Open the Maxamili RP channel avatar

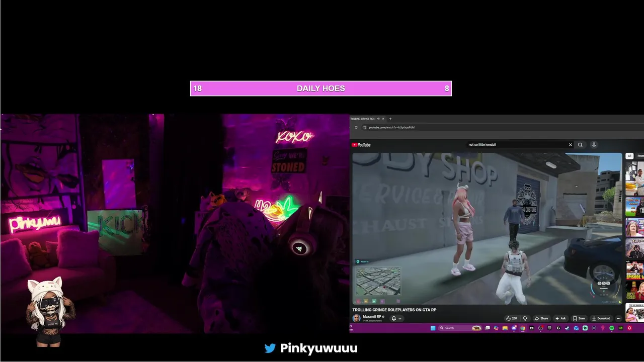pyautogui.click(x=356, y=318)
